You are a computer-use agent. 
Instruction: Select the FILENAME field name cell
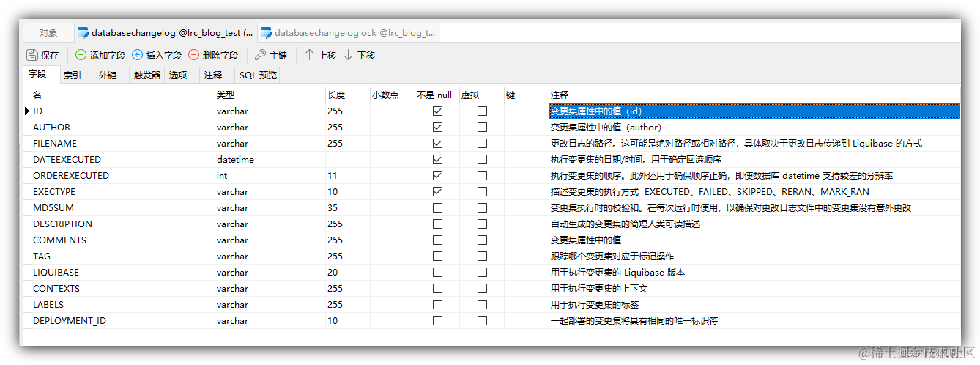pos(122,144)
